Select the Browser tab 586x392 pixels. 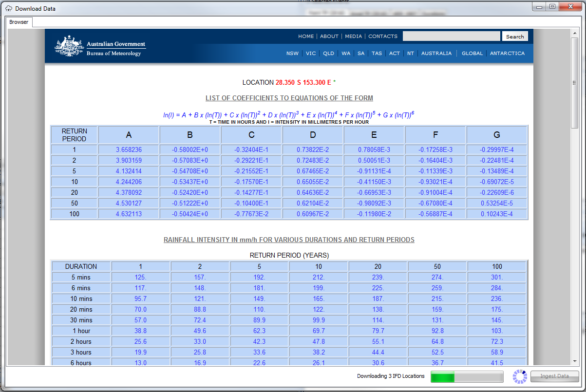point(19,22)
